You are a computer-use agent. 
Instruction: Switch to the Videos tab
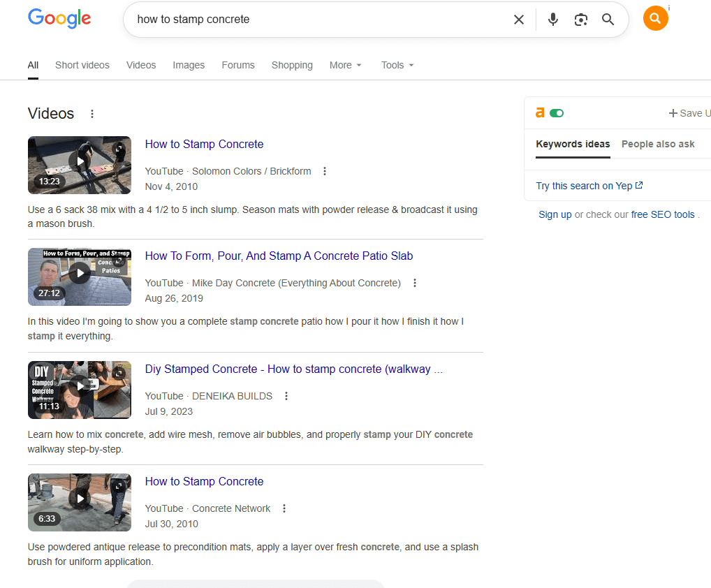click(x=141, y=65)
